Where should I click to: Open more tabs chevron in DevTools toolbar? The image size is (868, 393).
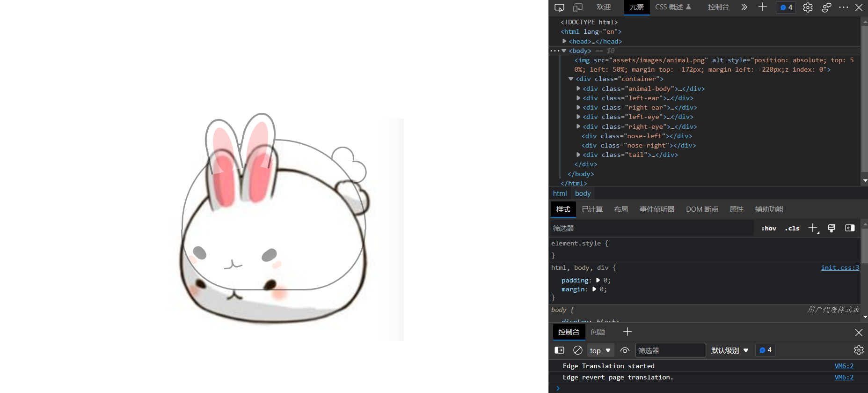[x=744, y=7]
